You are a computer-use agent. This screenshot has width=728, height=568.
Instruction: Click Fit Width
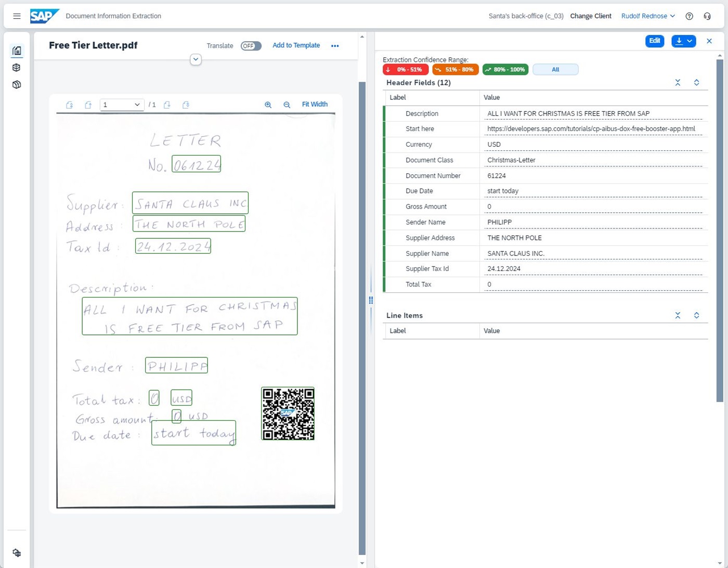315,104
